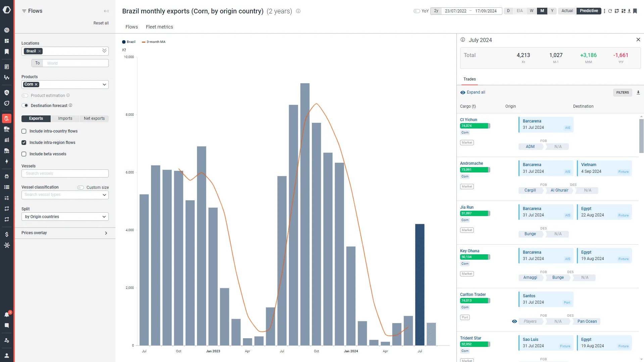Screen dimensions: 644x362
Task: Remove the Brazil location tag
Action: click(x=40, y=51)
